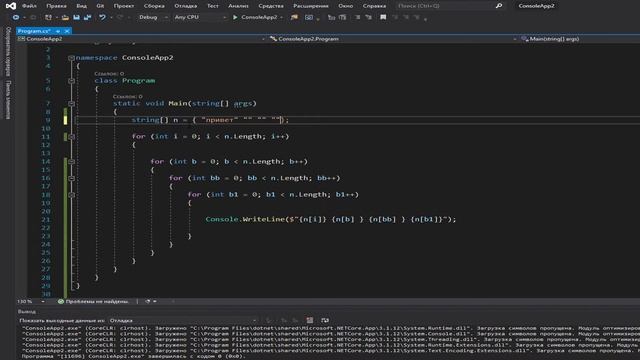Click the toolbar icon left of the bookmark
This screenshot has width=640, height=360.
(369, 18)
